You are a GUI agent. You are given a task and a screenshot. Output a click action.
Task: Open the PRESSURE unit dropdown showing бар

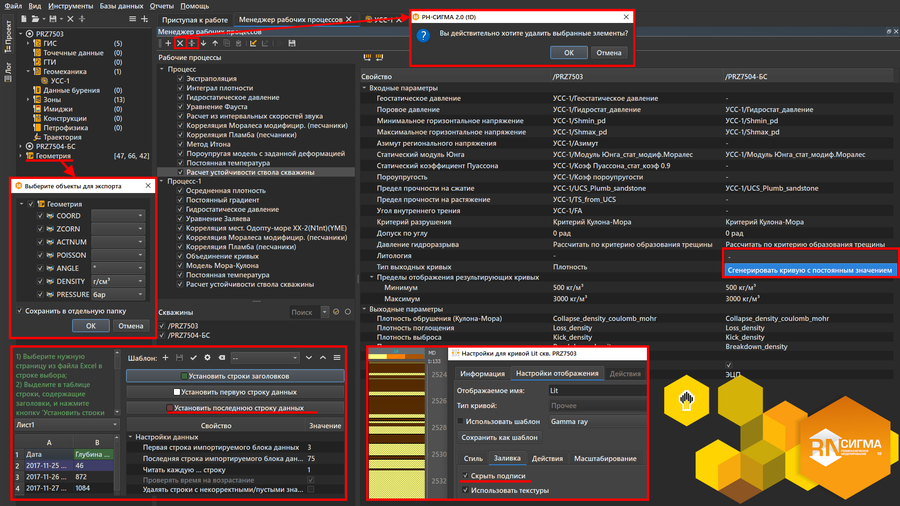tap(118, 295)
